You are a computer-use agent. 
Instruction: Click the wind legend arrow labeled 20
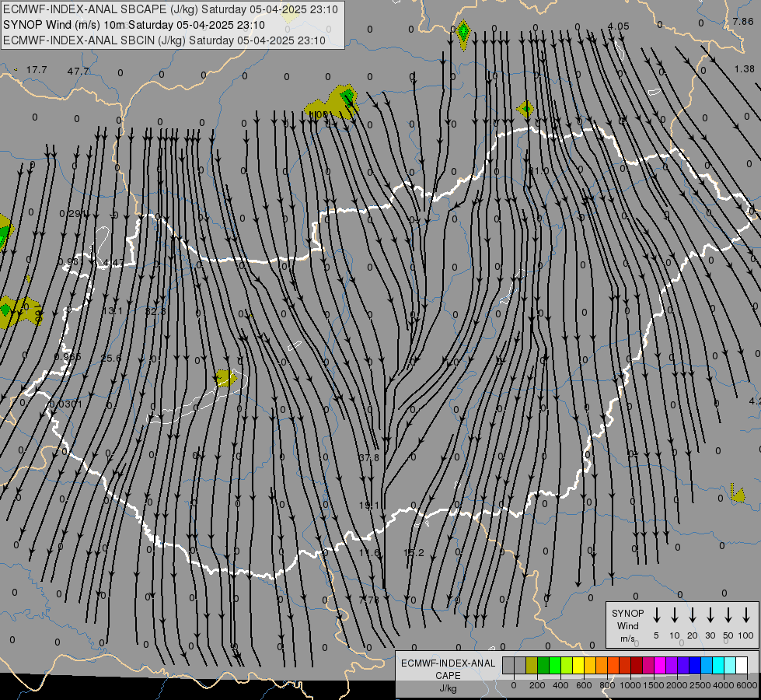693,615
